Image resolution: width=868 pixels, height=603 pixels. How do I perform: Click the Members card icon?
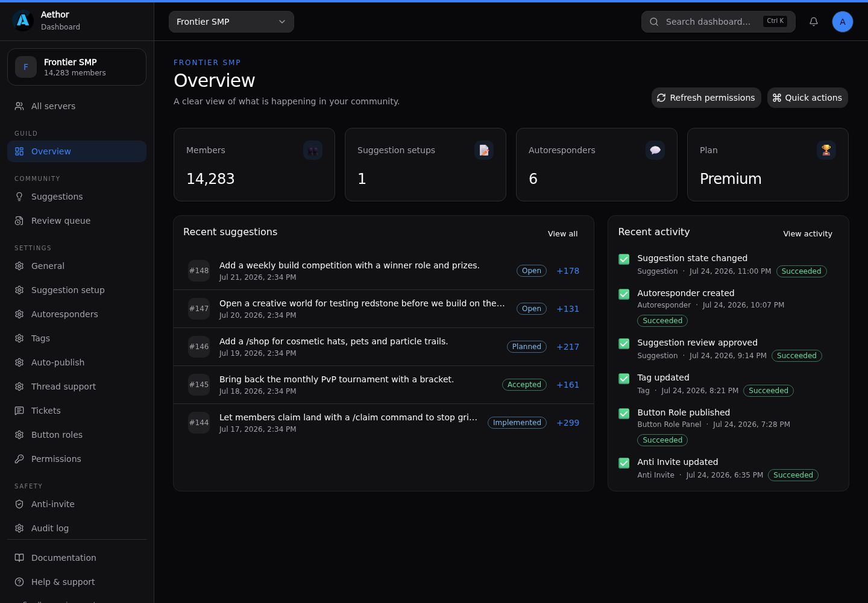313,150
